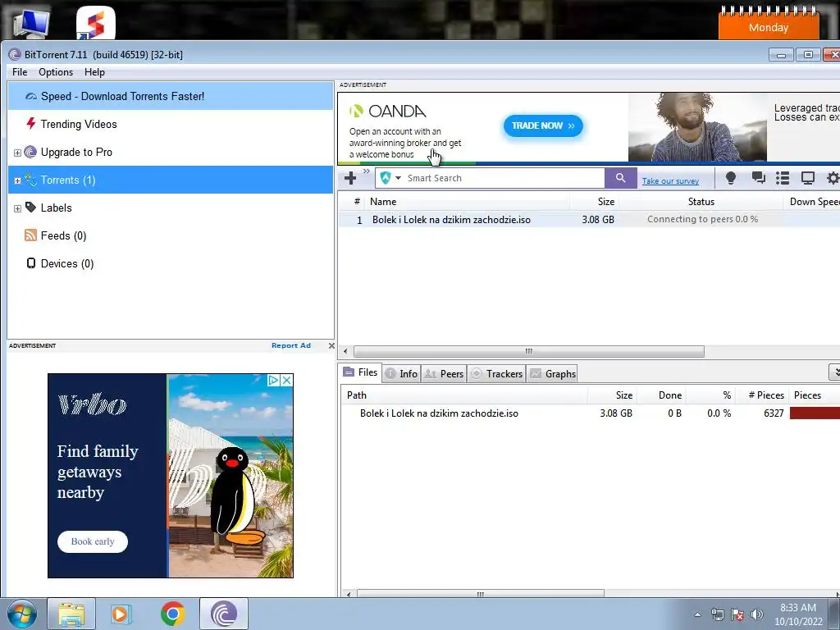Viewport: 840px width, 630px height.
Task: Close the sidebar advertisement with X
Action: tap(331, 345)
